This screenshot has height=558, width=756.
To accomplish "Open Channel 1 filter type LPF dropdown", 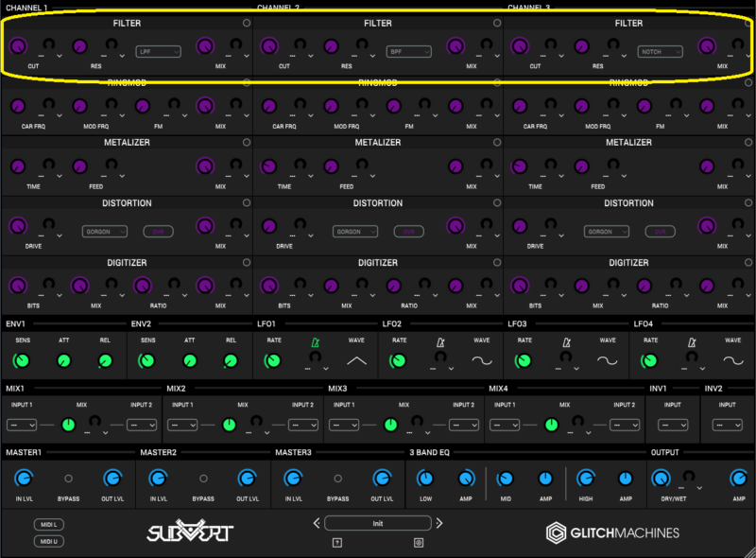I will point(158,51).
